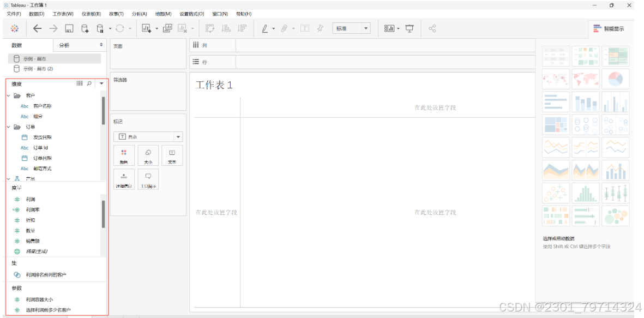The width and height of the screenshot is (644, 318).
Task: Collapse the 订单 folder chevron
Action: point(8,127)
